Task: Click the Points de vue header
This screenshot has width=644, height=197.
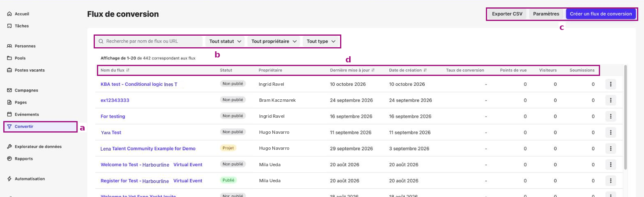Action: point(513,70)
